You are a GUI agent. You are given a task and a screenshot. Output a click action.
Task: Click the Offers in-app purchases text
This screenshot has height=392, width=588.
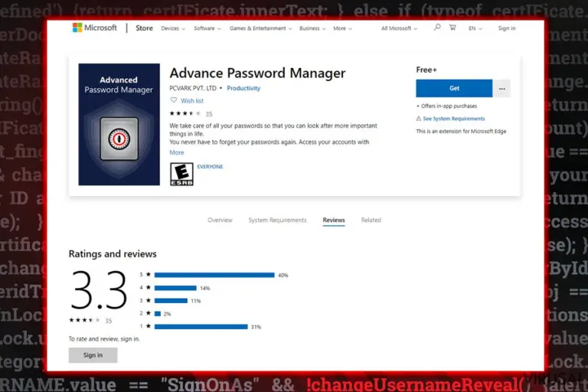coord(446,106)
